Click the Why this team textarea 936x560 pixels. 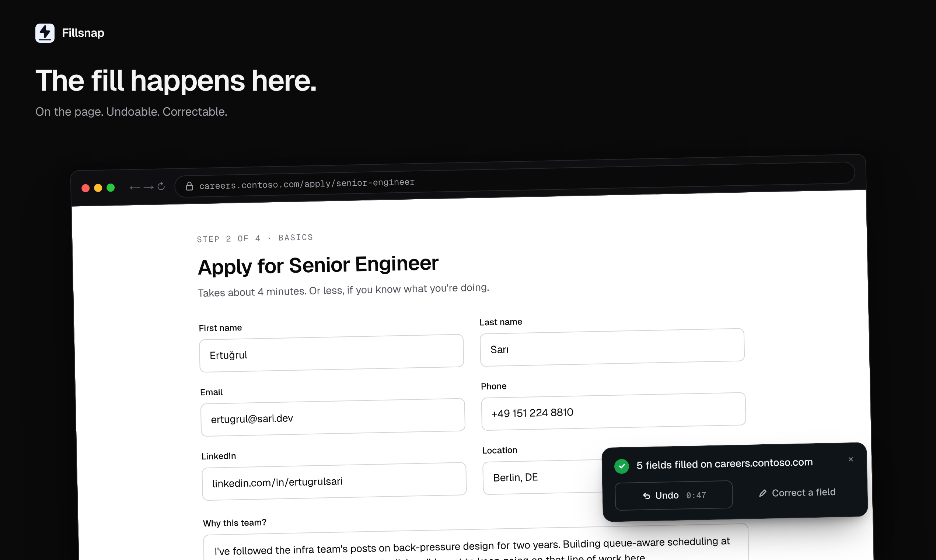tap(475, 544)
